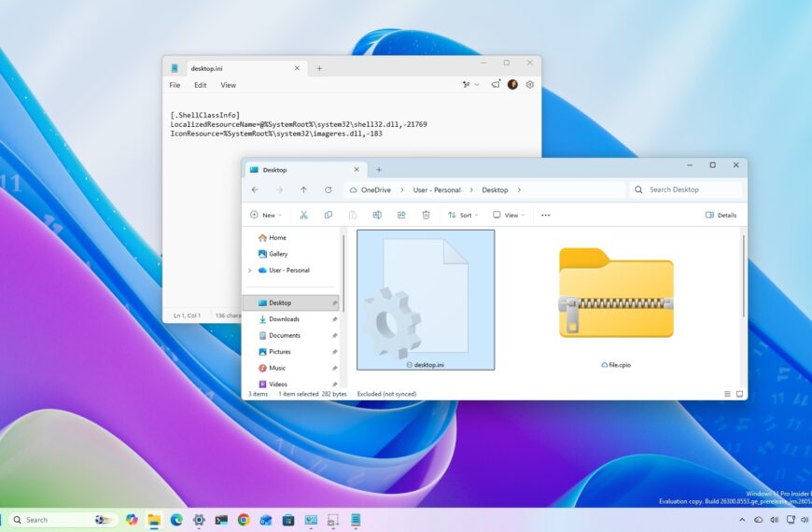The width and height of the screenshot is (812, 532).
Task: Close the desktop.ini tab in Notepad
Action: click(x=297, y=68)
